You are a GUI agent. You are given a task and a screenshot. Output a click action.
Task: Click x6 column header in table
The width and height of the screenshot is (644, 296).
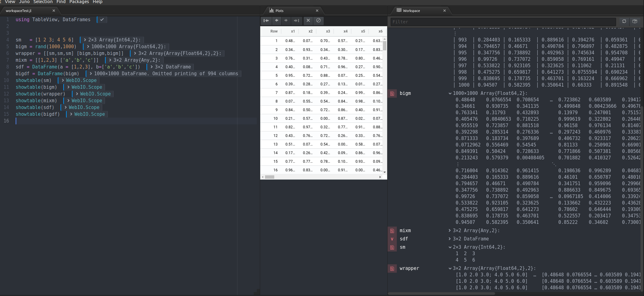tap(381, 31)
